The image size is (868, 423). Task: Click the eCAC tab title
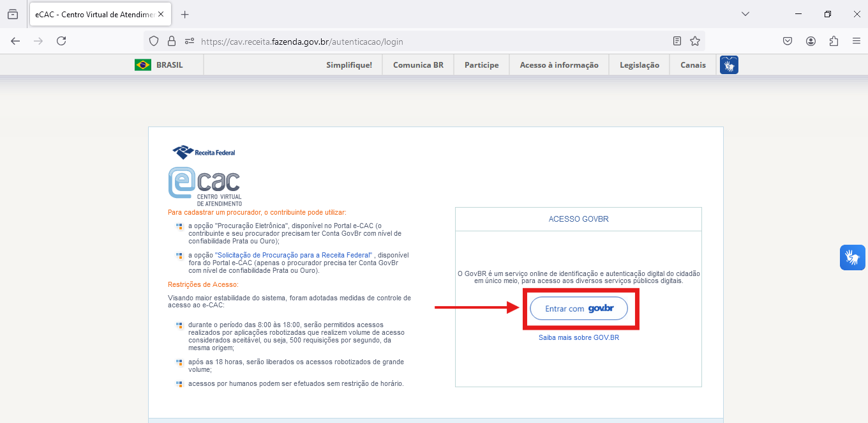pyautogui.click(x=95, y=14)
